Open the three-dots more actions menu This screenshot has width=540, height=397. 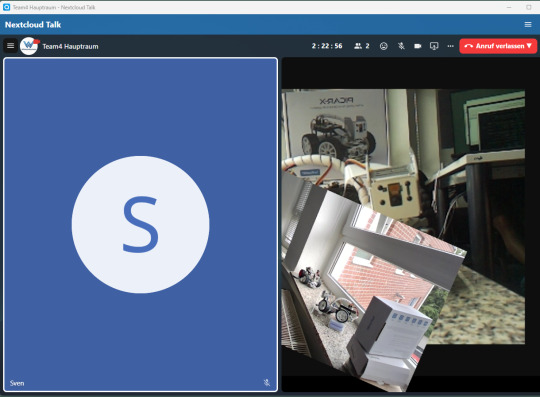(x=450, y=46)
